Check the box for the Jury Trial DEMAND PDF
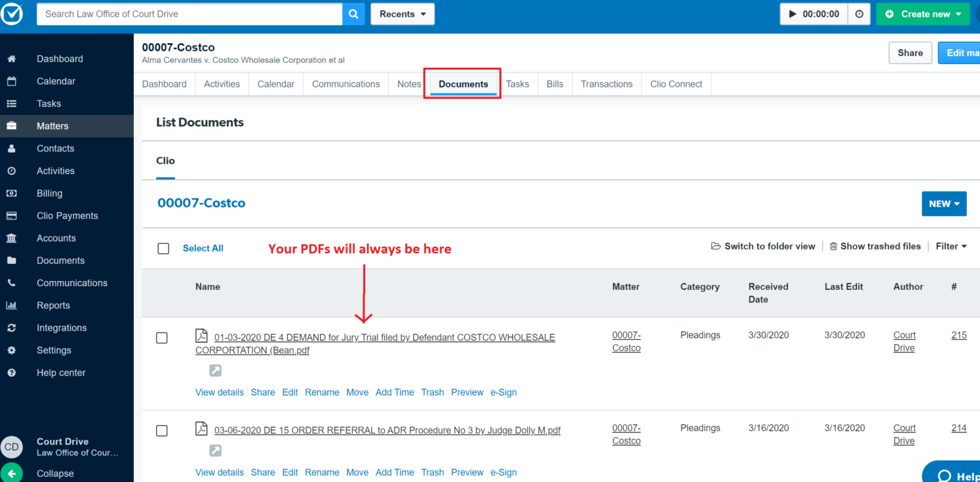Image resolution: width=980 pixels, height=482 pixels. tap(163, 338)
